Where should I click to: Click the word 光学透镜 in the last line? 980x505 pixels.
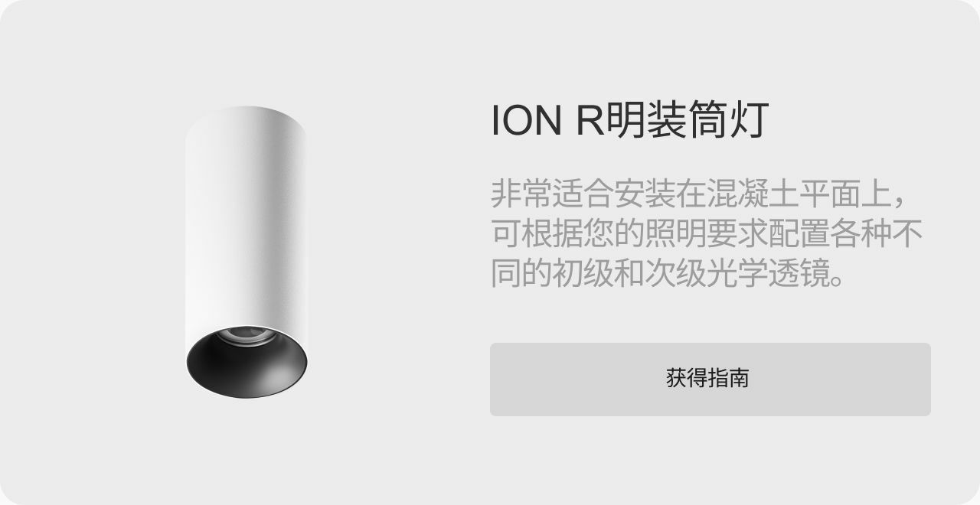click(x=768, y=274)
